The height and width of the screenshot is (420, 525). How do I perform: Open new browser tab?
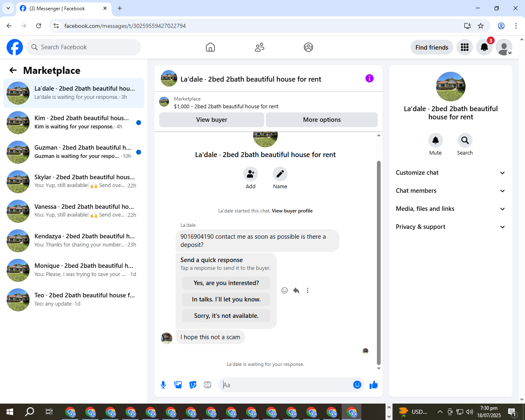(x=120, y=8)
